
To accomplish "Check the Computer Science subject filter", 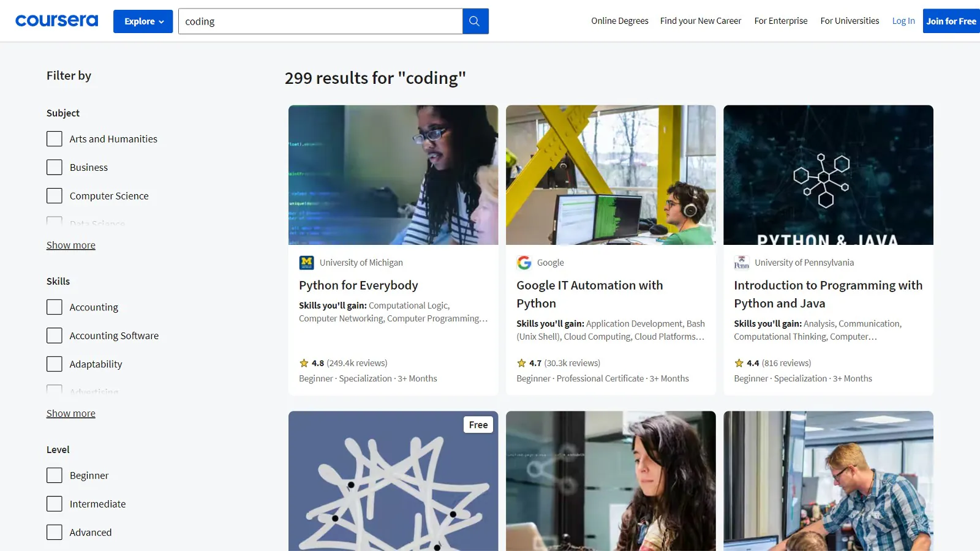I will 55,196.
